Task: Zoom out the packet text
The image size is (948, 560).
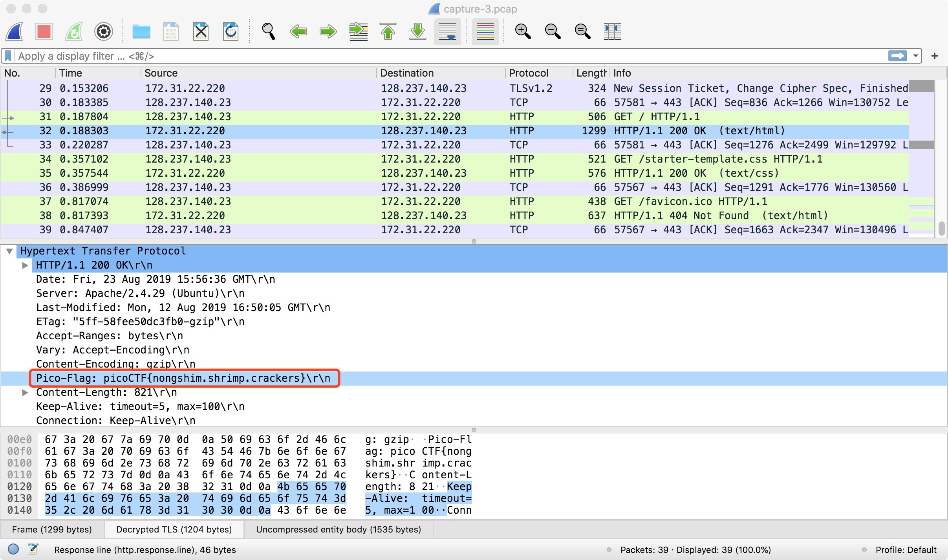Action: (x=553, y=31)
